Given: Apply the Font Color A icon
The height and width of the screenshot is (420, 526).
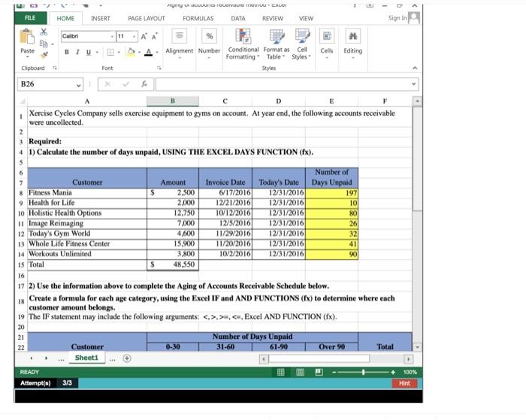Looking at the screenshot, I should [x=148, y=52].
